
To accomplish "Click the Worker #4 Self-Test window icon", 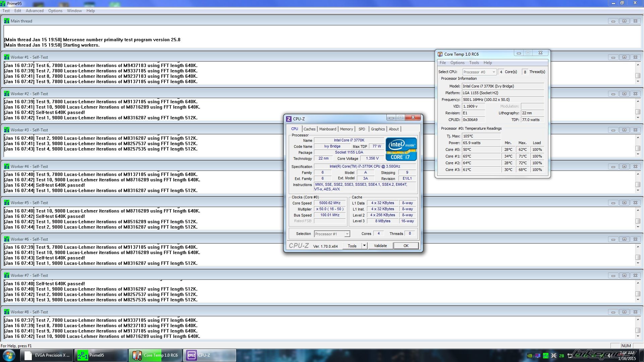I will [6, 167].
